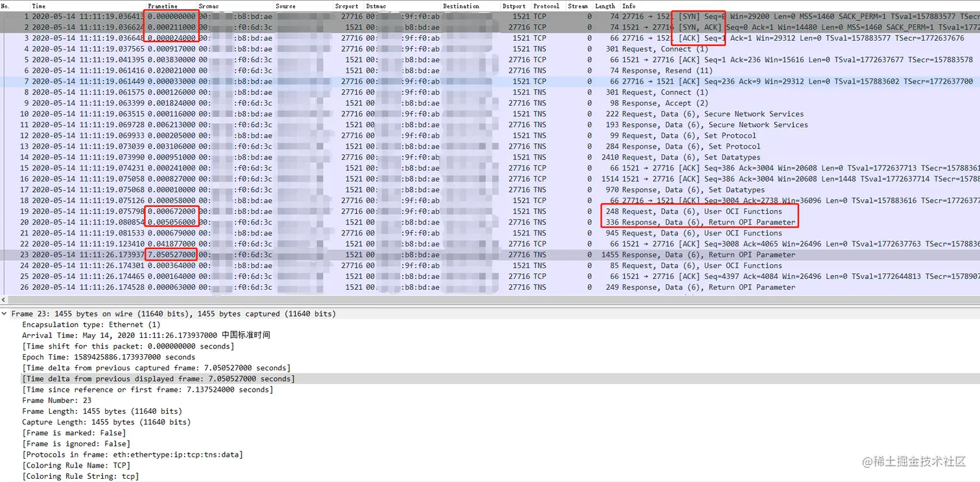The width and height of the screenshot is (980, 482).
Task: Click the Srcport column header
Action: (x=347, y=6)
